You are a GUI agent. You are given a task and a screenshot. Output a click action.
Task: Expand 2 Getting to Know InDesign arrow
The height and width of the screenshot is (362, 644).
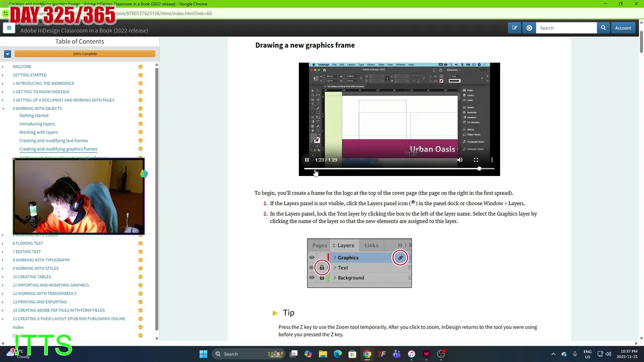pos(3,92)
